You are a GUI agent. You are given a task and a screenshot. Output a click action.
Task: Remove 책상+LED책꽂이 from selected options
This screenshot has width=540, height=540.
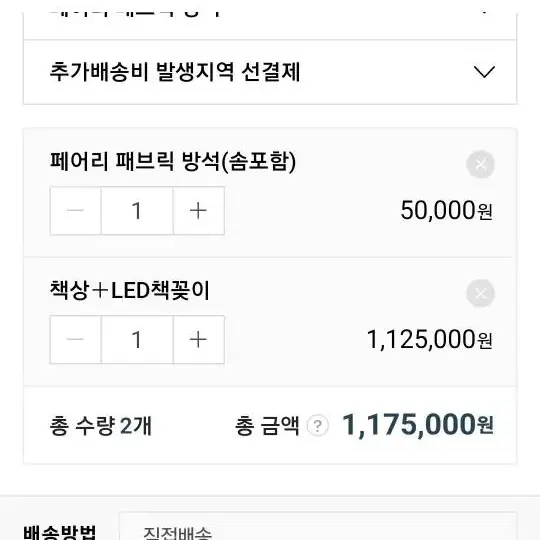[480, 293]
